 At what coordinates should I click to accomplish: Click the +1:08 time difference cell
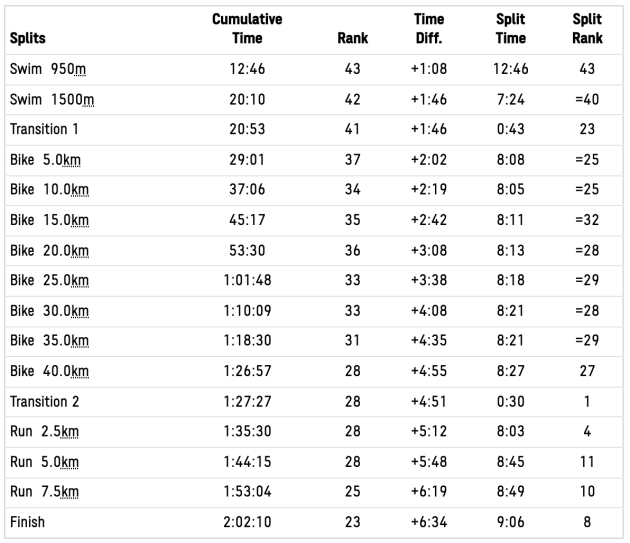428,70
